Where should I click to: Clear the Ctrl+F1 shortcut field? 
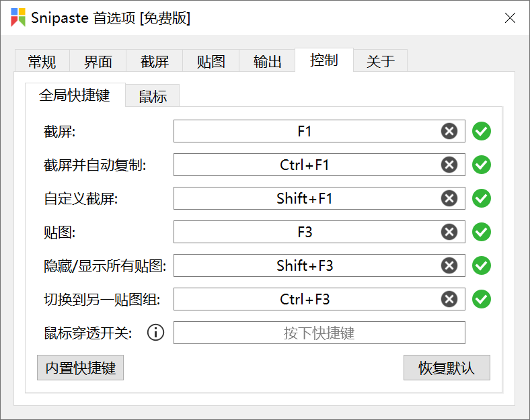[x=449, y=165]
